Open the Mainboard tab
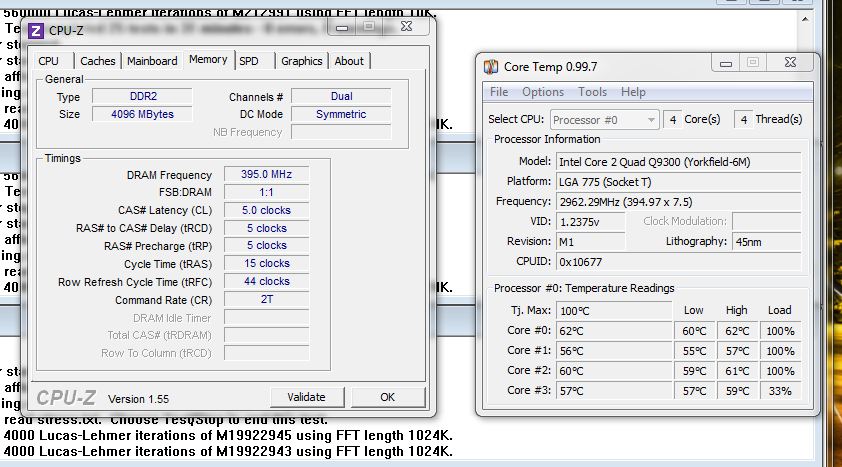The height and width of the screenshot is (467, 842). (x=152, y=61)
